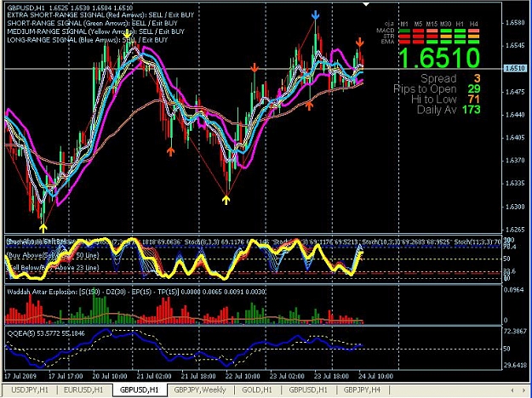532x398 pixels.
Task: Click the LONG-RANGE SIGNAL text line
Action: pyautogui.click(x=88, y=40)
